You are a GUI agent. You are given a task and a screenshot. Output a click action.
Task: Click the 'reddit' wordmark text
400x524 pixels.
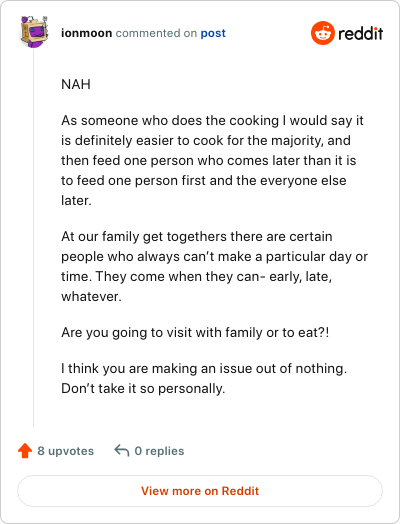coord(361,33)
